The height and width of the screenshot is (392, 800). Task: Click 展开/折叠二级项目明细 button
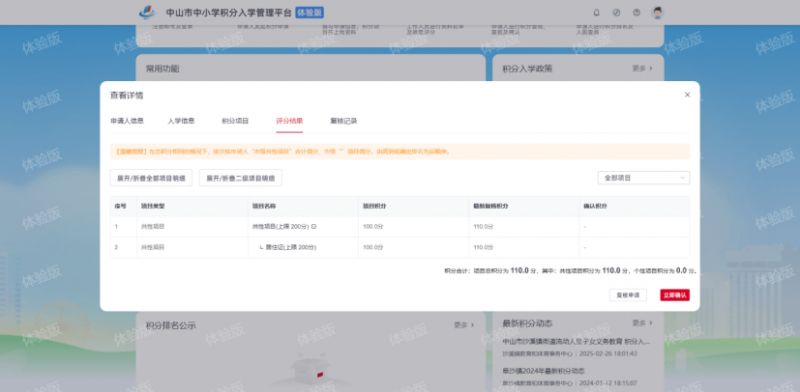240,178
